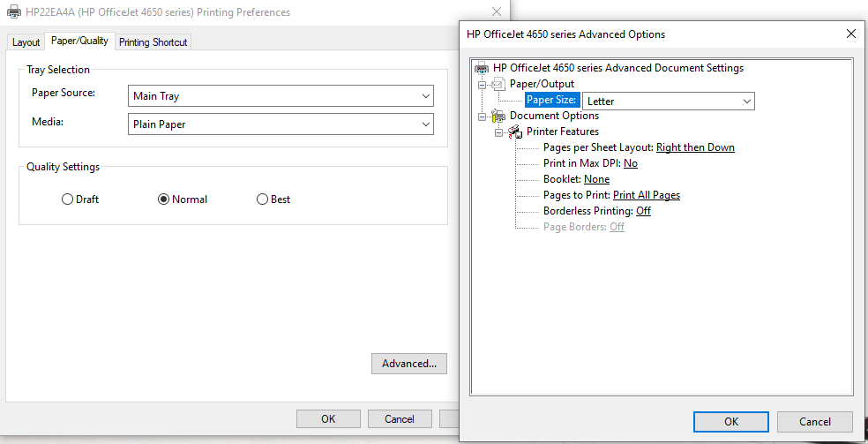Click the Printer Features icon
Viewport: 868px width, 444px height.
tap(515, 132)
